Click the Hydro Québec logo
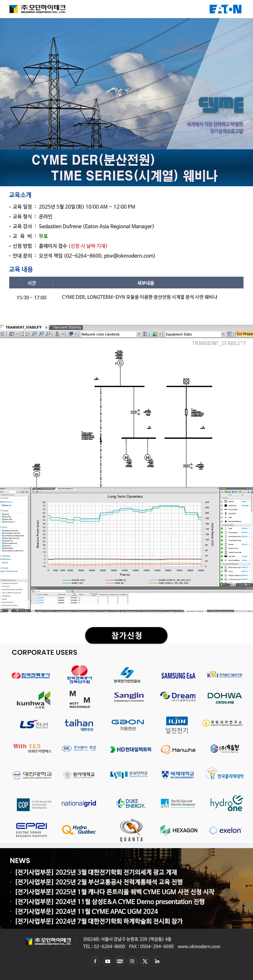Image resolution: width=253 pixels, height=980 pixels. point(79,830)
